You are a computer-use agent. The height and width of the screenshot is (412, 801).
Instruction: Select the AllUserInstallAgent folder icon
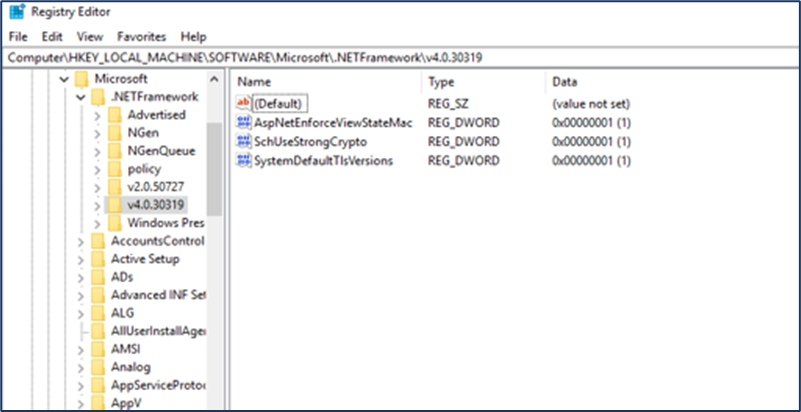pos(98,331)
